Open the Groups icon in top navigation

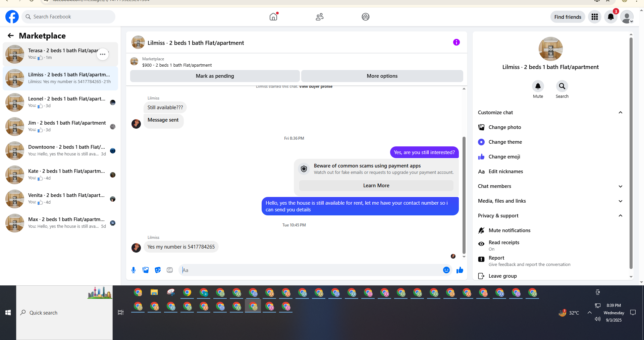coord(366,17)
